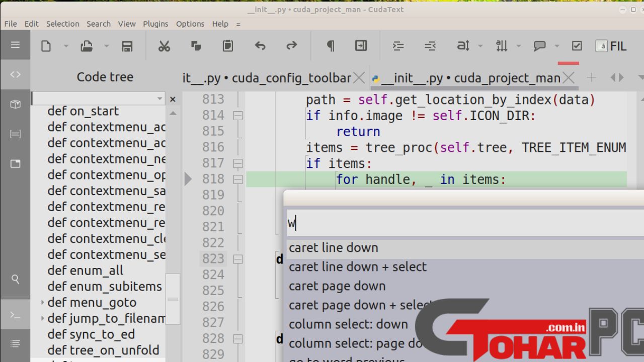Viewport: 644px width, 362px height.
Task: Collapse fold marker on line 823
Action: click(x=238, y=259)
